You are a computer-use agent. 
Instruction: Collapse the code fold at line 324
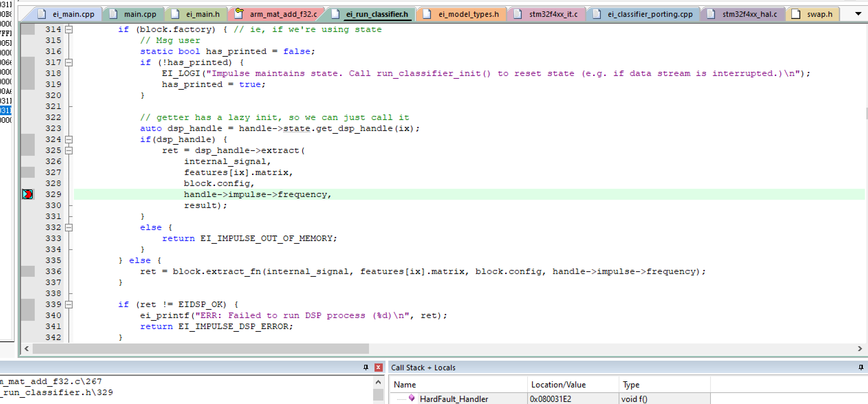click(x=69, y=140)
